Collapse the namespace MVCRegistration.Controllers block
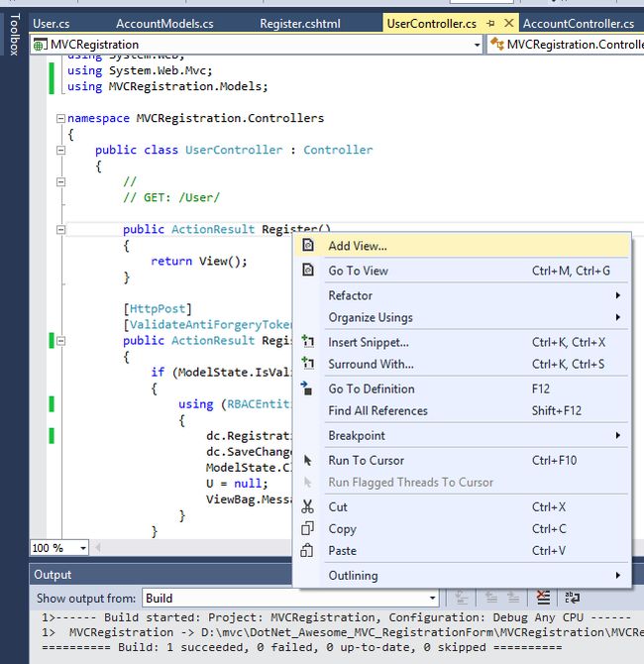The height and width of the screenshot is (664, 644). [60, 118]
